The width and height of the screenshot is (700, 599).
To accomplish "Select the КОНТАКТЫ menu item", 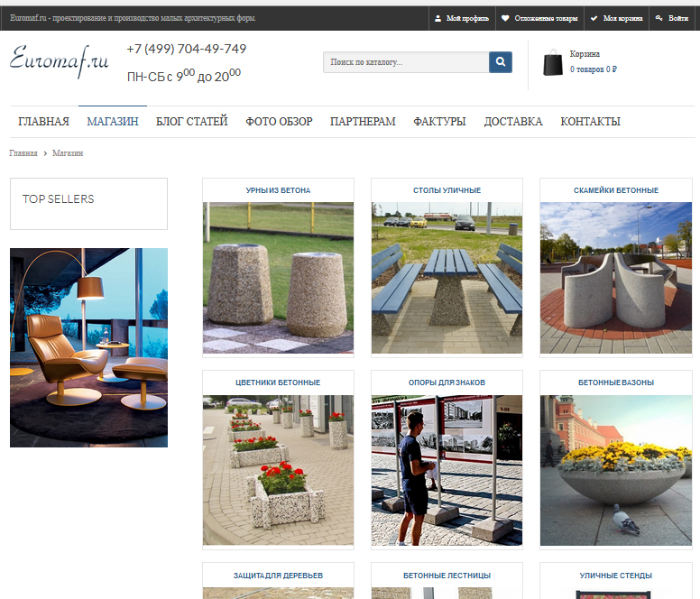I will click(590, 122).
